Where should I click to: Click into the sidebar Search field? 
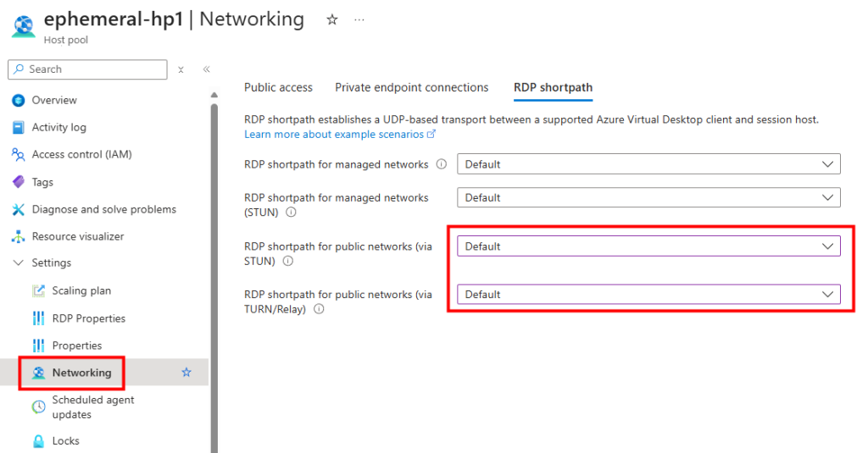[87, 69]
